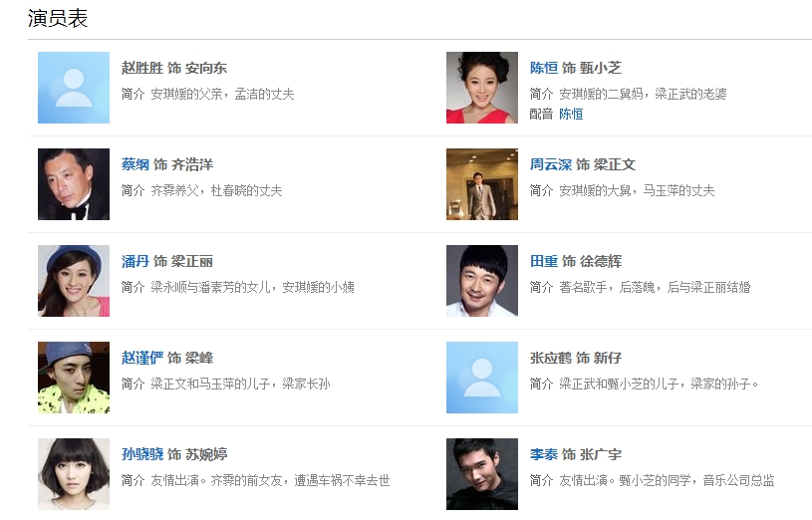Click the 孙骁骁 actor name link

tap(142, 454)
